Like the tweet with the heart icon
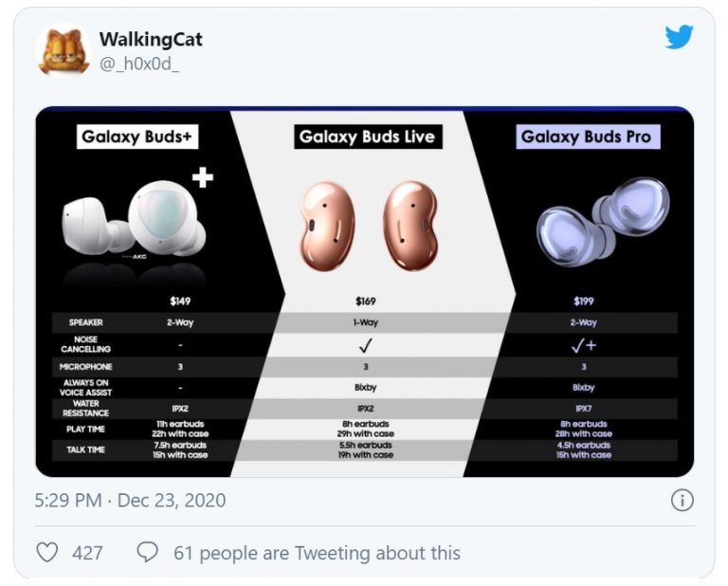 [46, 552]
